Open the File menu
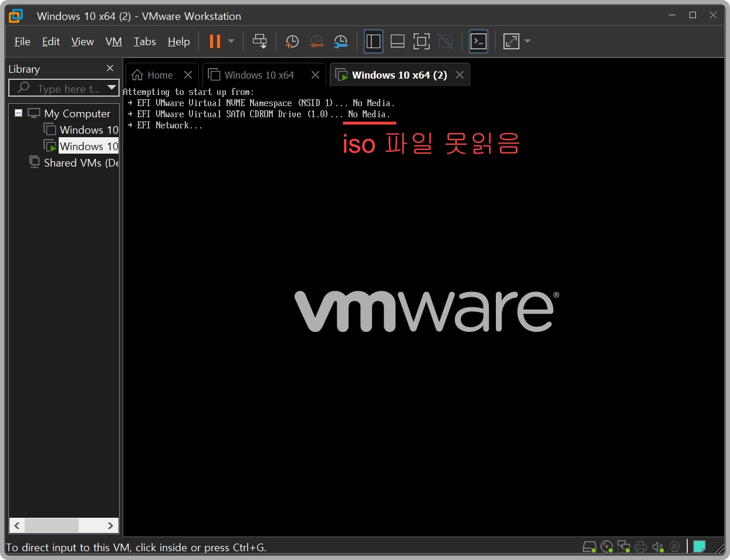The width and height of the screenshot is (730, 560). [x=22, y=42]
